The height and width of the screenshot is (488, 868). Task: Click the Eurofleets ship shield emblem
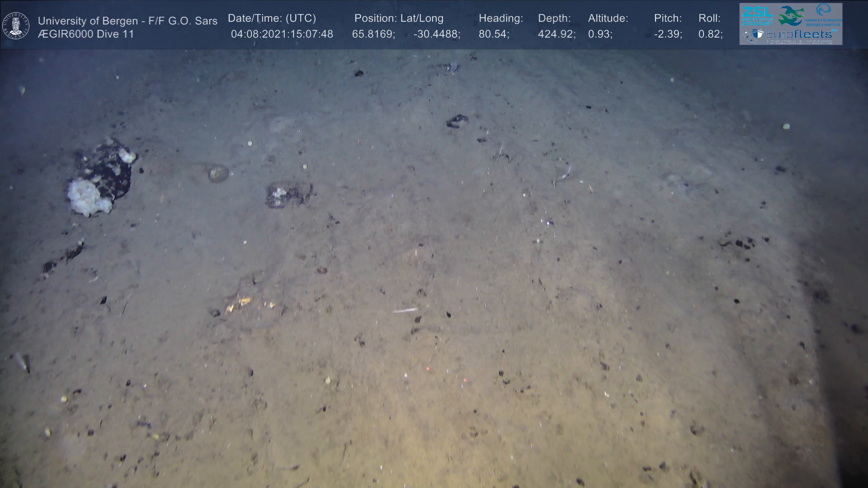tap(758, 34)
